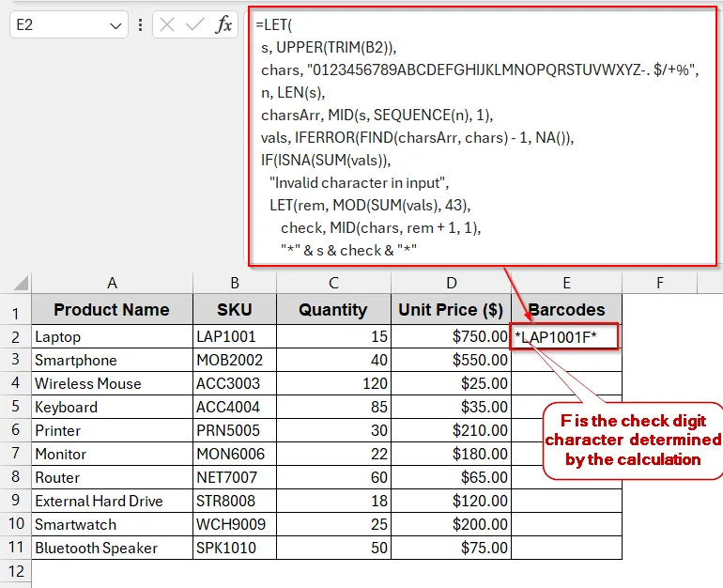723x588 pixels.
Task: Select column D header
Action: pos(452,283)
